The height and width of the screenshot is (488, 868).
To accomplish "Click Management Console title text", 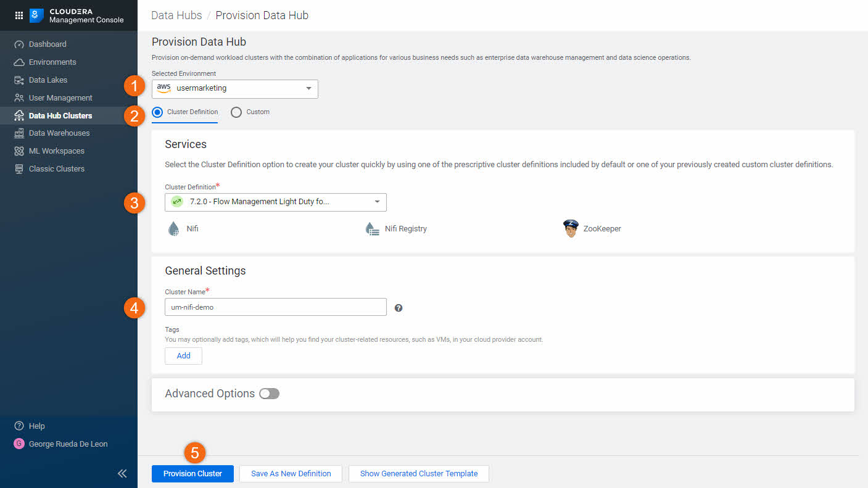I will [86, 20].
